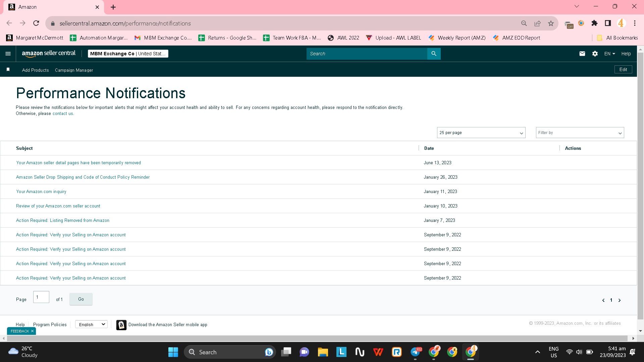Click the page number input field
The height and width of the screenshot is (362, 644).
point(41,297)
